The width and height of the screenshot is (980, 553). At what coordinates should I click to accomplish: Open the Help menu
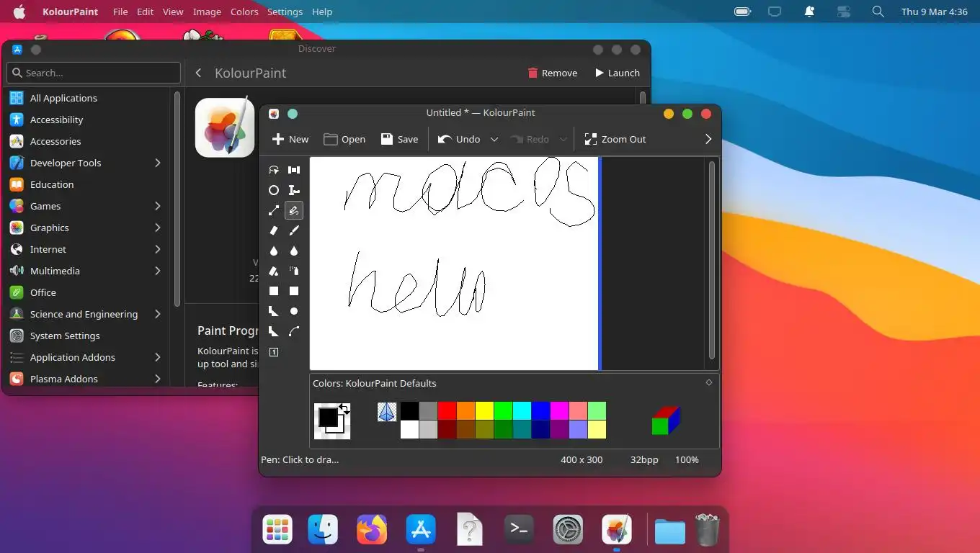pos(322,12)
